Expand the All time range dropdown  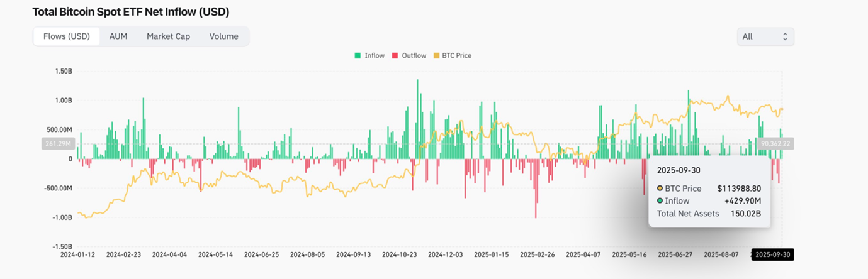click(765, 36)
